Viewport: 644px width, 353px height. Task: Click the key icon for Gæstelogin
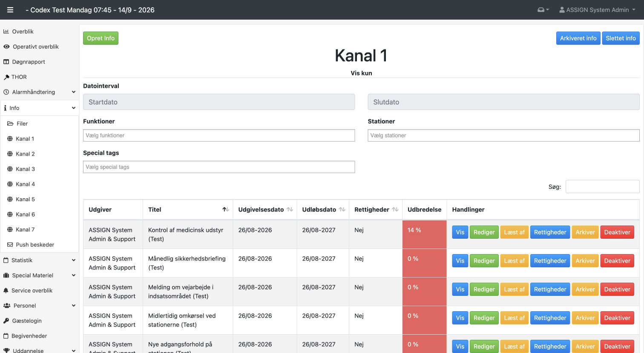[x=6, y=321]
